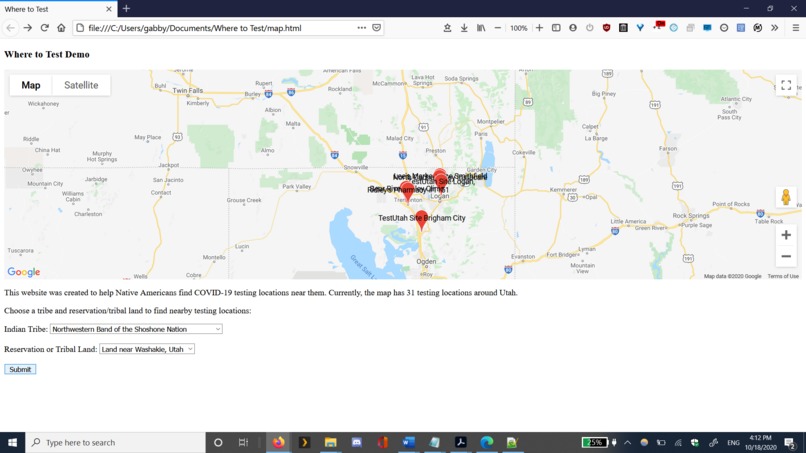
Task: Click the taskbar search box
Action: pyautogui.click(x=115, y=442)
